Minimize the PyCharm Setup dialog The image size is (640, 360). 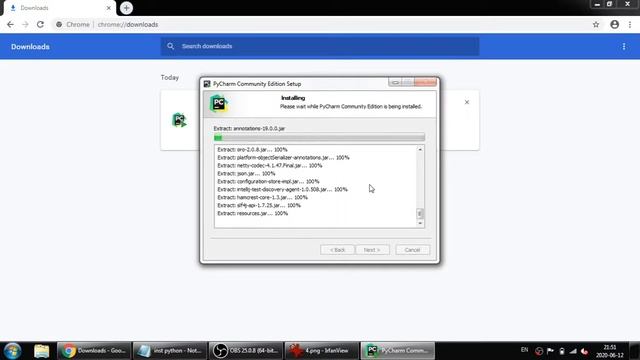pyautogui.click(x=395, y=82)
